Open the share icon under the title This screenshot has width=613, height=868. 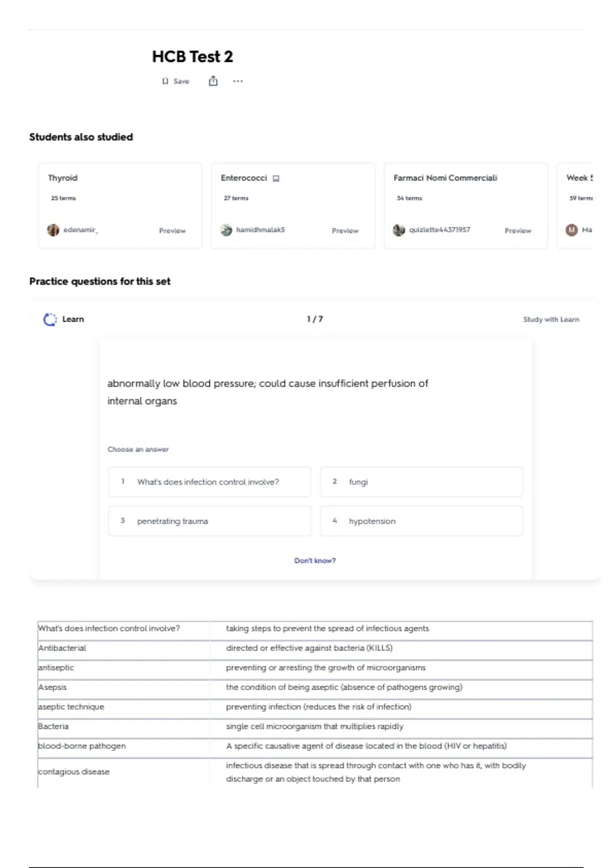click(213, 81)
